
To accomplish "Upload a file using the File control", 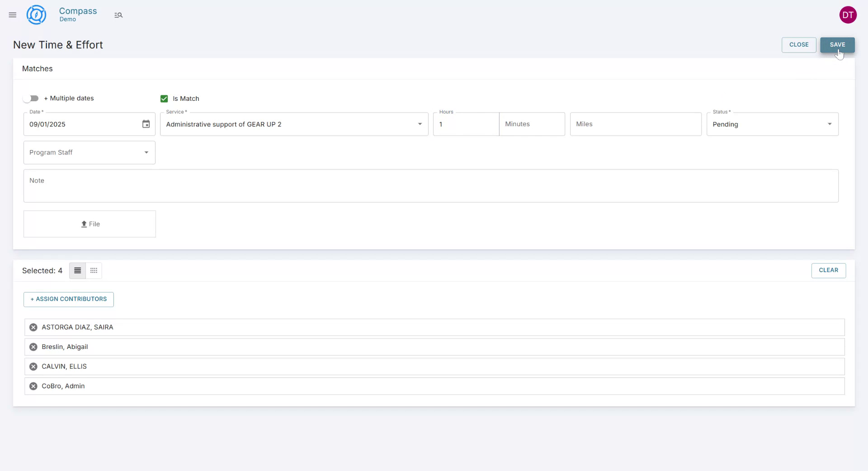I will coord(89,224).
